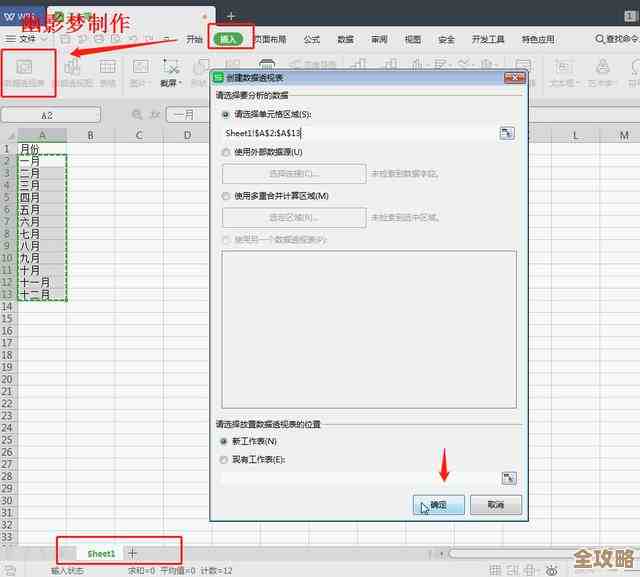Open the 数据 Data tab
The width and height of the screenshot is (640, 577).
(x=345, y=39)
